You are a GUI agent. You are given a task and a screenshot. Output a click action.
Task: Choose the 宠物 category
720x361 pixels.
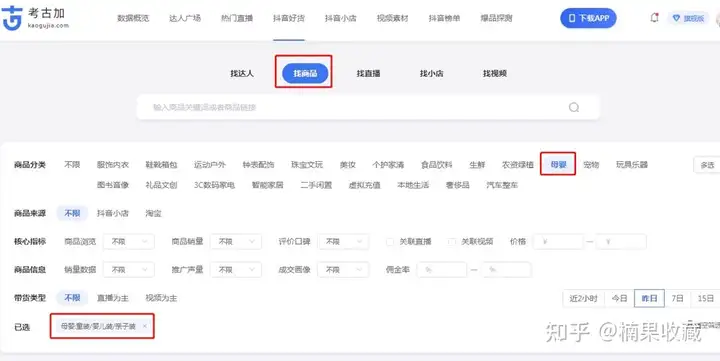tap(591, 164)
